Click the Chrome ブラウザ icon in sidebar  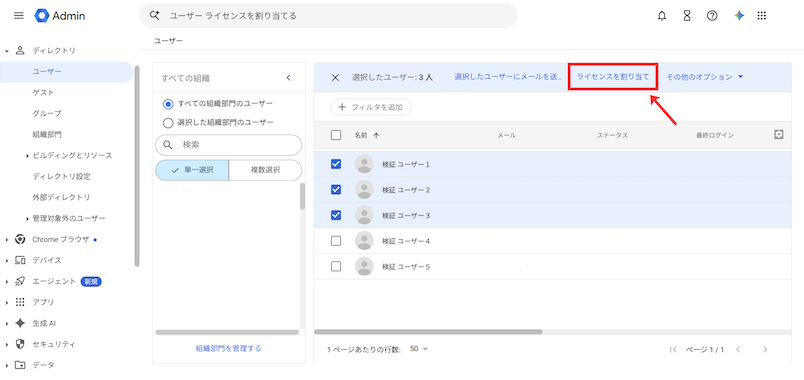[x=21, y=239]
